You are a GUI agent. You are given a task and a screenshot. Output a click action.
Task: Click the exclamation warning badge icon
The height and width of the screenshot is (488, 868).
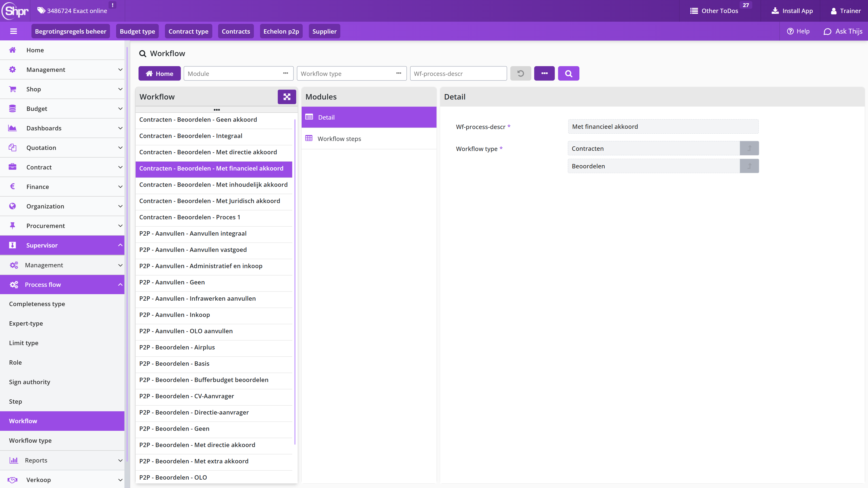click(x=113, y=5)
